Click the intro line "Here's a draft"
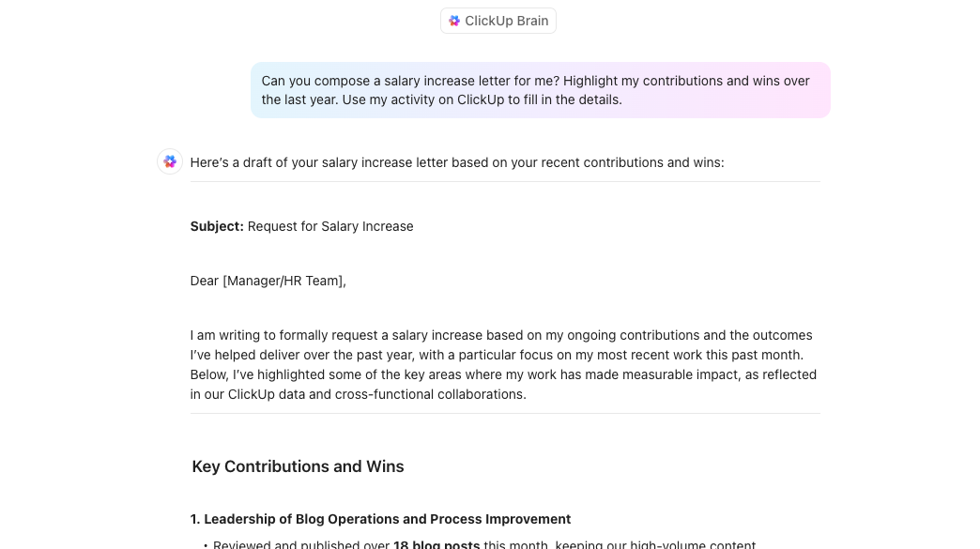 (x=456, y=162)
